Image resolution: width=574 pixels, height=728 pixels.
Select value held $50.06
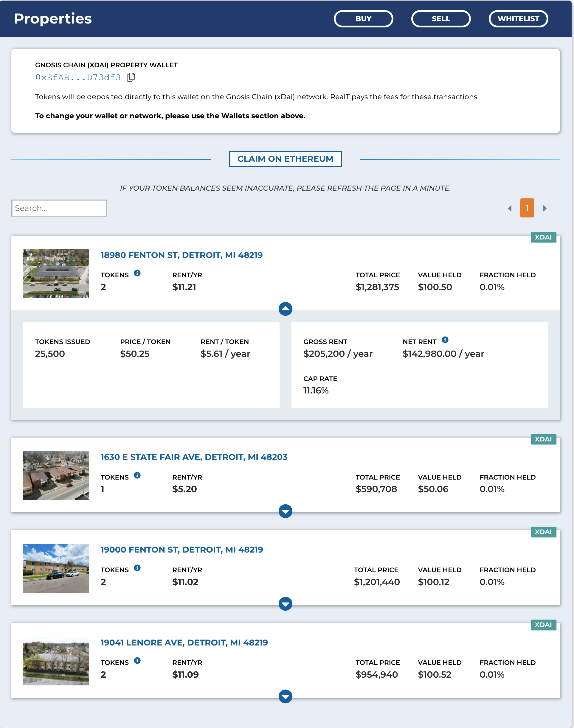click(433, 489)
